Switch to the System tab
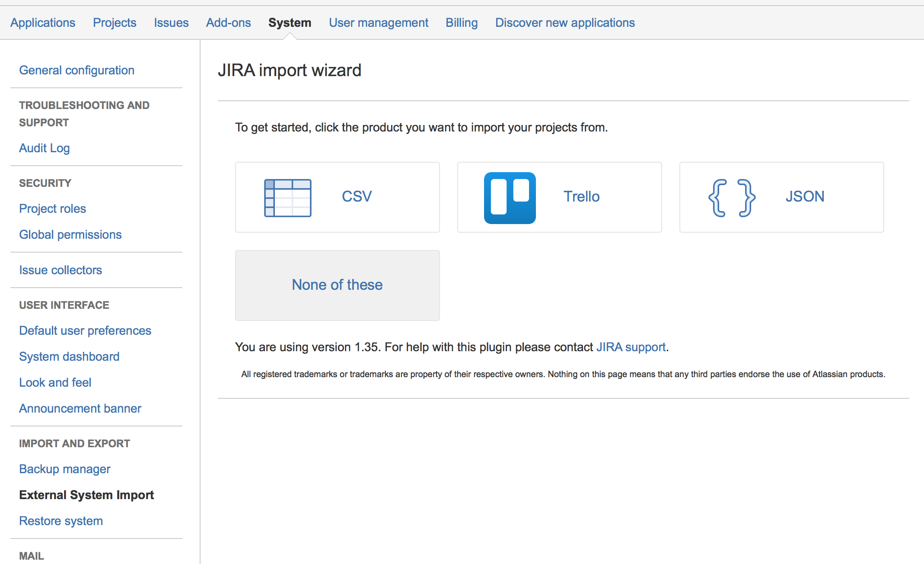 pyautogui.click(x=290, y=22)
